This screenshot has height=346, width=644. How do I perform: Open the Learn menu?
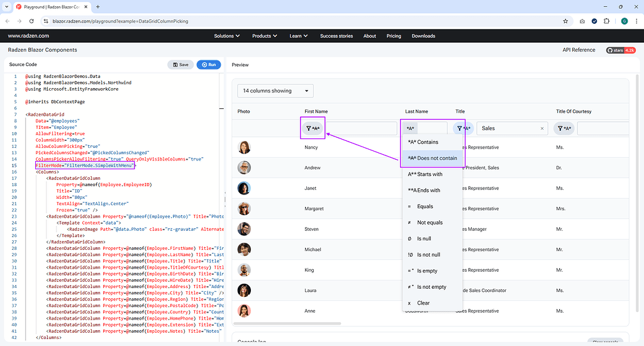[299, 36]
